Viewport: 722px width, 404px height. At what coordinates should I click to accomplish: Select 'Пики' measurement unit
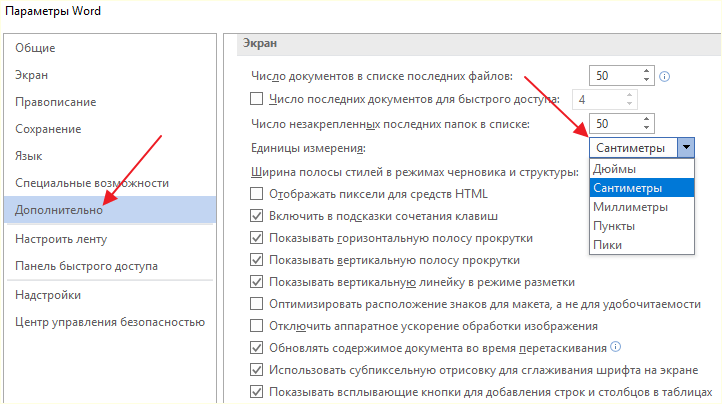click(642, 245)
